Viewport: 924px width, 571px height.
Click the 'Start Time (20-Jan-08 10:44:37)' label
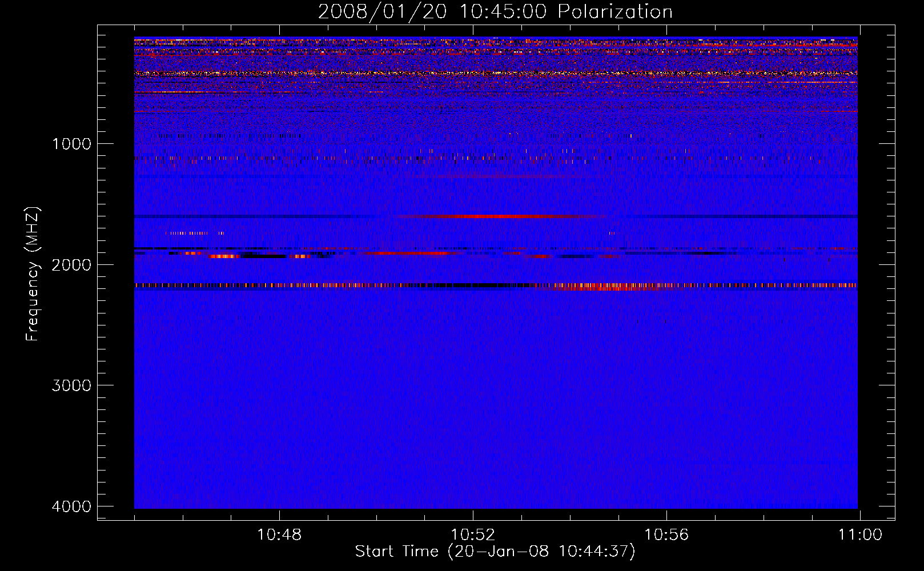point(495,552)
